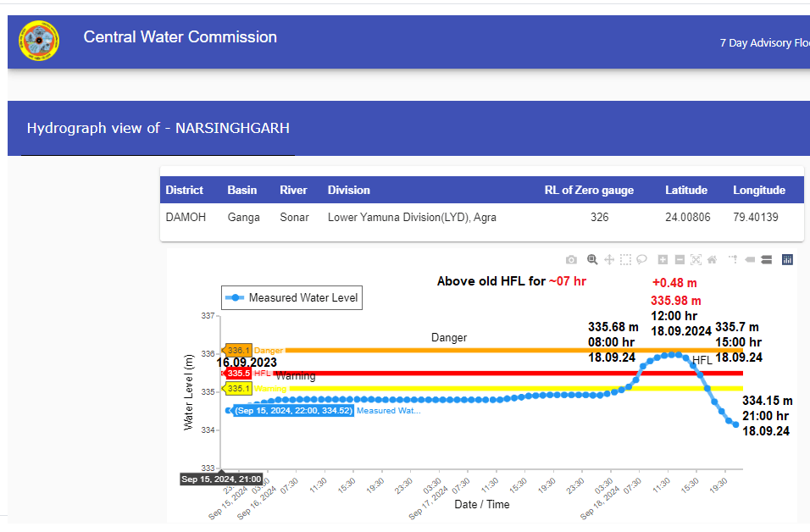
Task: Click the last data point at 334.15 m
Action: click(x=735, y=424)
